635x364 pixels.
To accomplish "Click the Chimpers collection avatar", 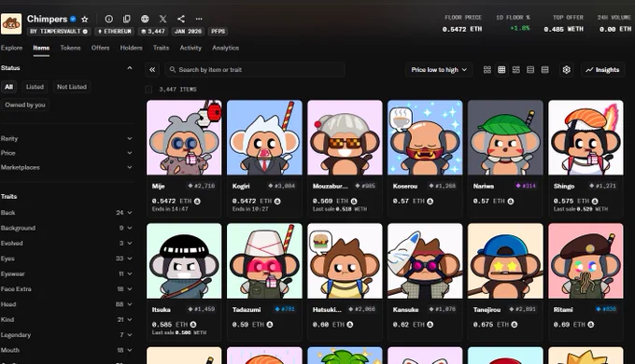I will (11, 23).
